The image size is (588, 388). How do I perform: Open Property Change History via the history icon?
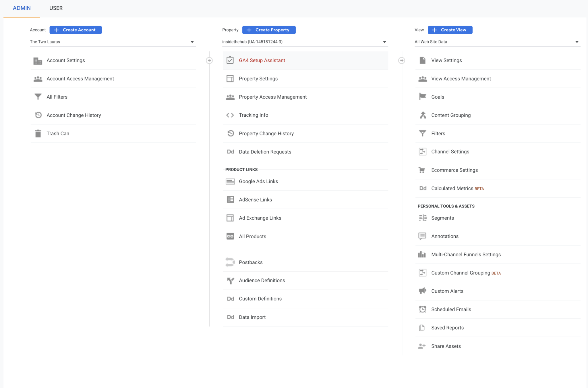tap(230, 133)
